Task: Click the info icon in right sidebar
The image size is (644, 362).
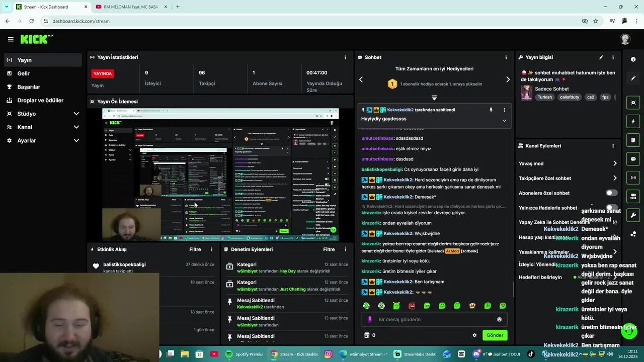Action: (633, 59)
